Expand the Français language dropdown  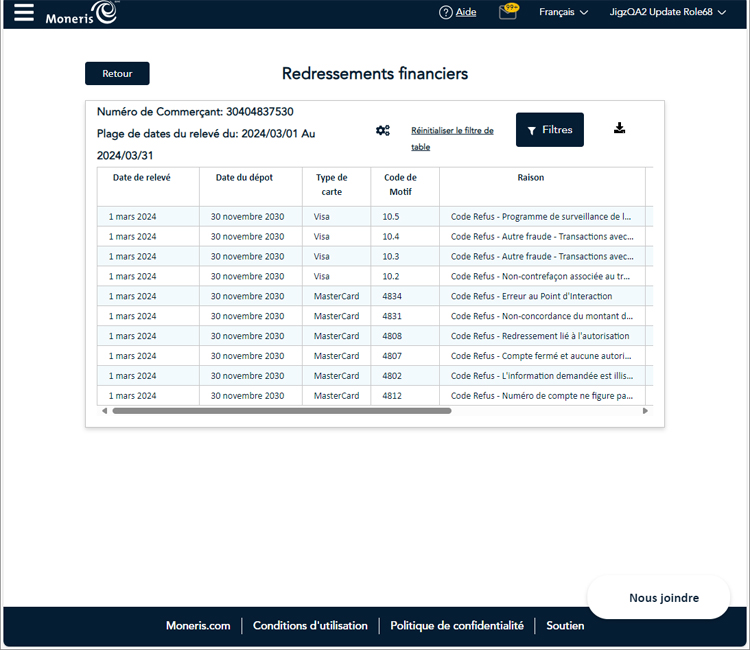563,13
